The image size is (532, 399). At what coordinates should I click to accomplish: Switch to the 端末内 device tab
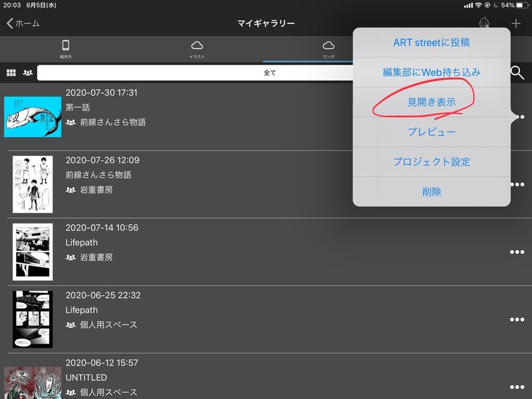coord(66,49)
